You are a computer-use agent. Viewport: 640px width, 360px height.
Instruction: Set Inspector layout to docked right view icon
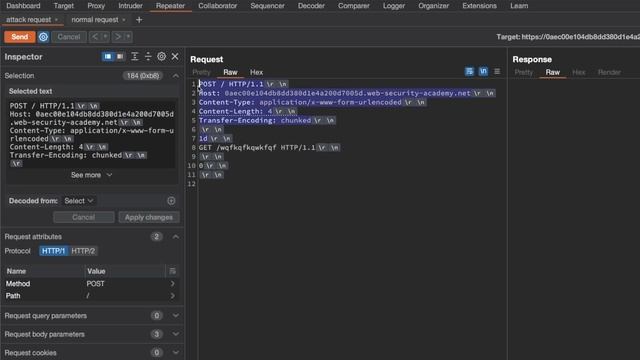click(120, 56)
